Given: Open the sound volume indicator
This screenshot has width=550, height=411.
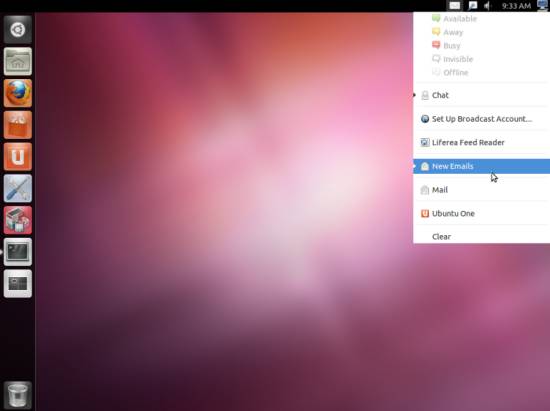Looking at the screenshot, I should [488, 6].
